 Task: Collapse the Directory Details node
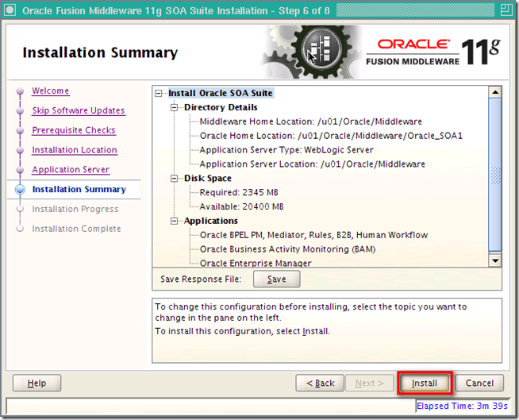[174, 108]
